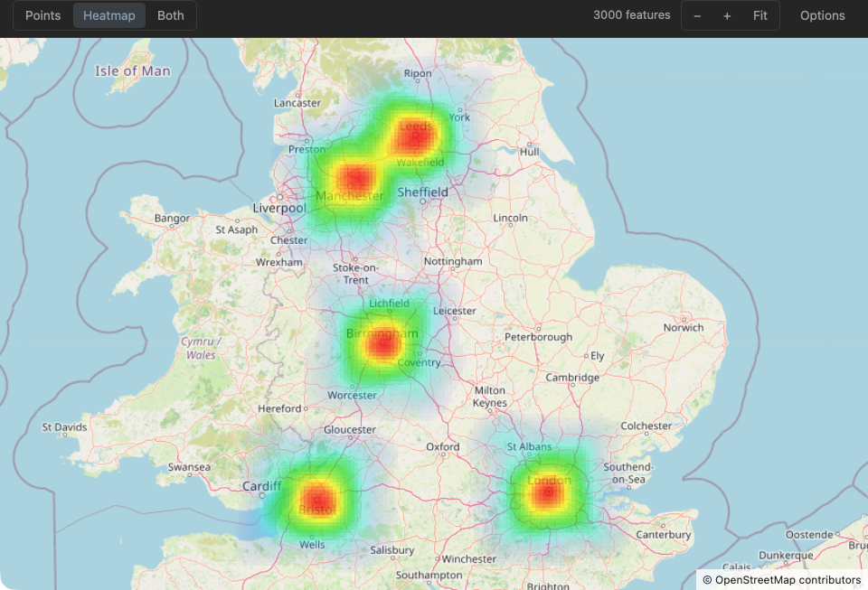868x590 pixels.
Task: Click the Hull map label
Action: (529, 152)
